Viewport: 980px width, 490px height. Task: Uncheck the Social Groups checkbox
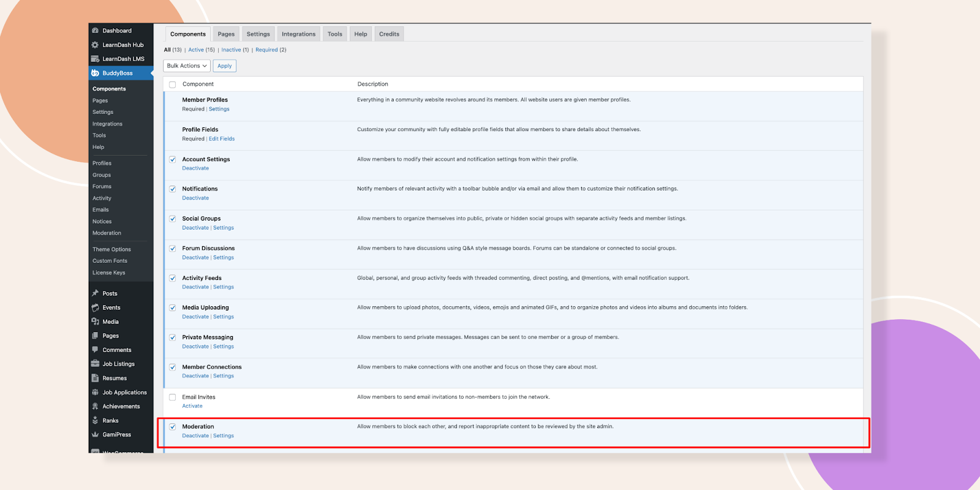[x=173, y=219]
